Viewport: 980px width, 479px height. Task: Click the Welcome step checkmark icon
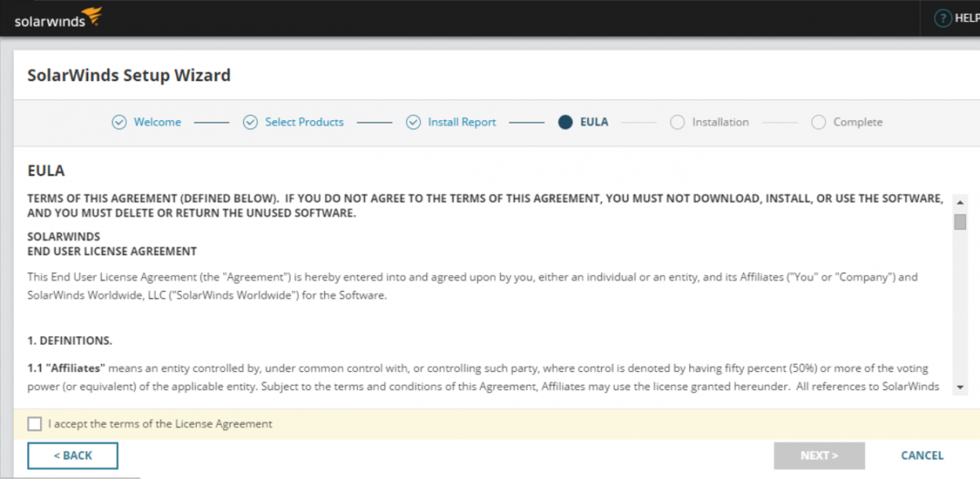[119, 123]
